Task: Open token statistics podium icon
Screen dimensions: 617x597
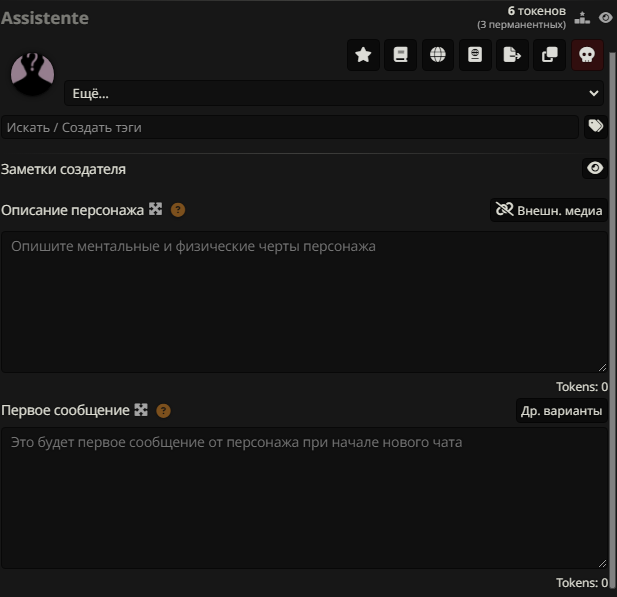Action: pyautogui.click(x=583, y=17)
